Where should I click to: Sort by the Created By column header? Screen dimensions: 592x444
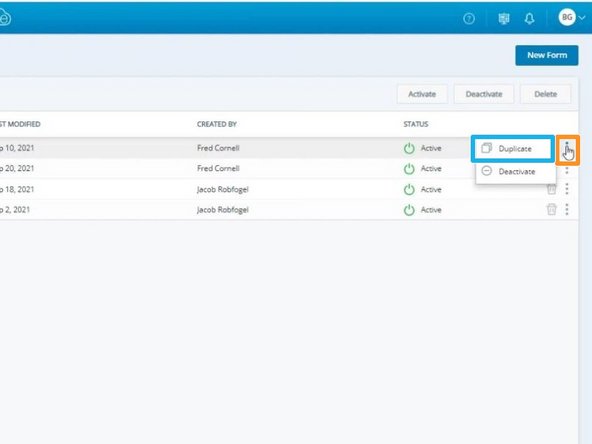217,124
